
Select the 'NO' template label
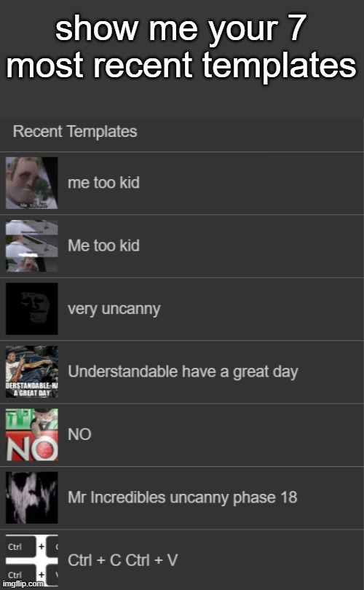pos(79,435)
